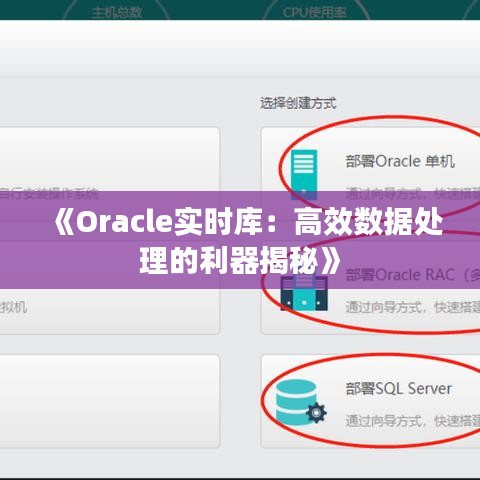Screen dimensions: 480x480
Task: Select 部署Oracle 单机 option
Action: click(x=400, y=161)
